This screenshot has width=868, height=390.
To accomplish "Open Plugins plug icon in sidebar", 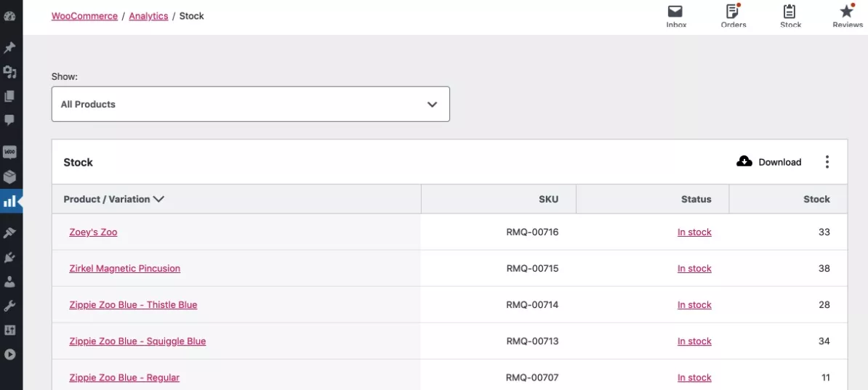I will click(9, 257).
